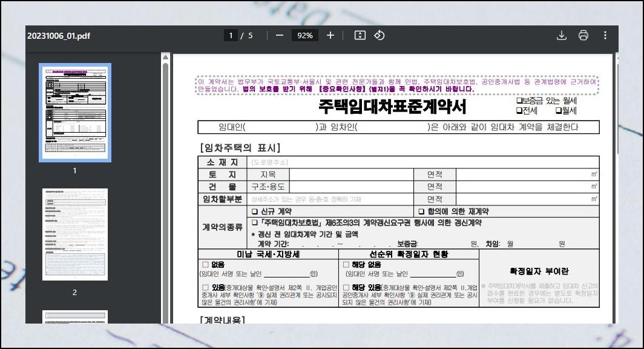This screenshot has height=349, width=644.
Task: Tick 합의에 의한 재계약 checkbox
Action: pos(421,211)
